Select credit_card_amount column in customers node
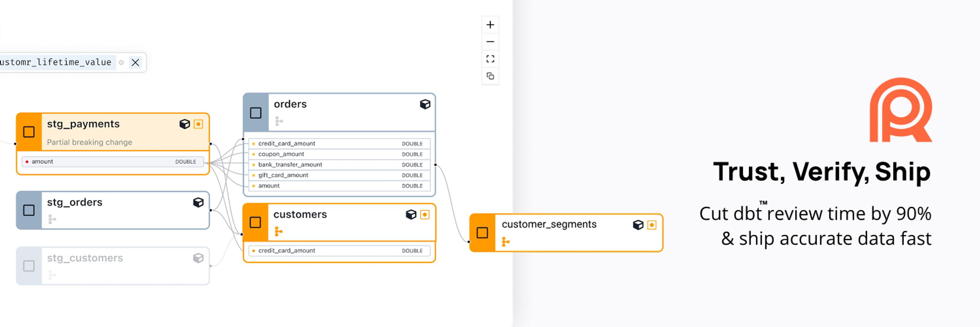Image resolution: width=980 pixels, height=327 pixels. [339, 251]
